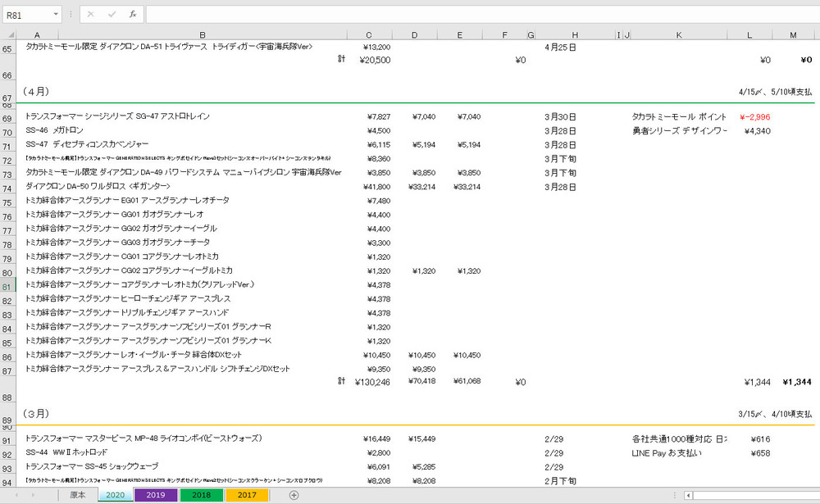Select the SG-47 アストロトレイン cell
Screen dimensions: 820x504
tap(117, 116)
